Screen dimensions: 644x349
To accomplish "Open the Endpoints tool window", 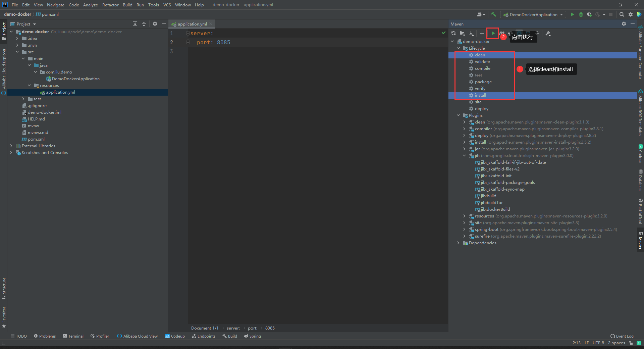I will click(x=204, y=336).
